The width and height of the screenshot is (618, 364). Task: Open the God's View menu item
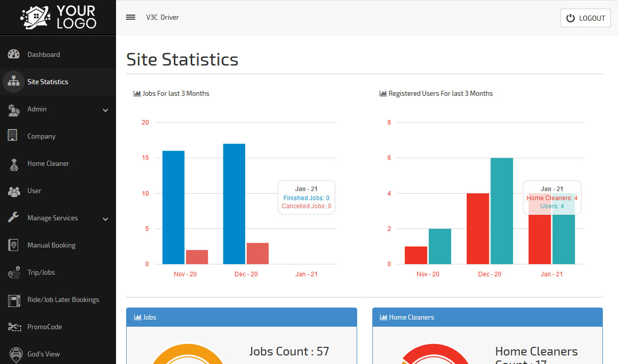tap(58, 354)
